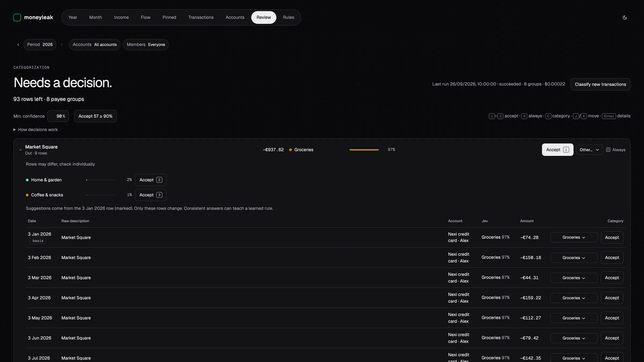644x362 pixels.
Task: Accept Home & garden suggestion
Action: pos(151,180)
